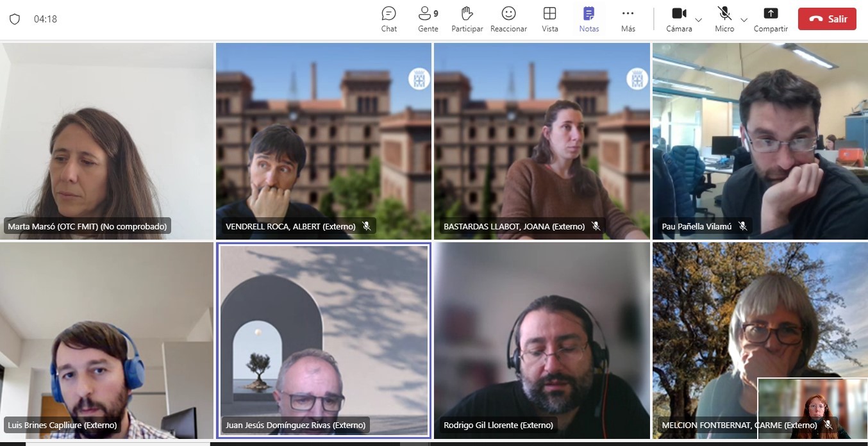Open the Reaccionar emoji menu
The image size is (868, 446).
click(x=508, y=19)
